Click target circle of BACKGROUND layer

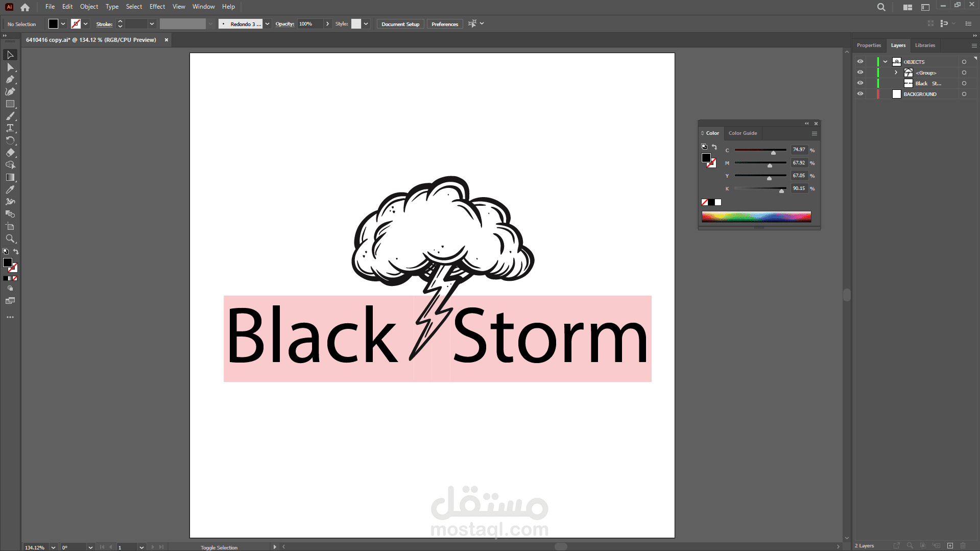click(x=964, y=94)
